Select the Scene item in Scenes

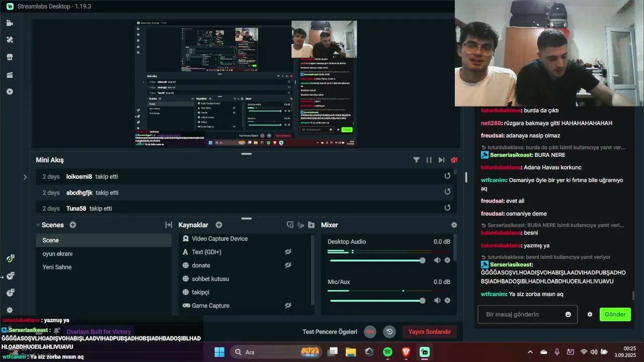104,240
